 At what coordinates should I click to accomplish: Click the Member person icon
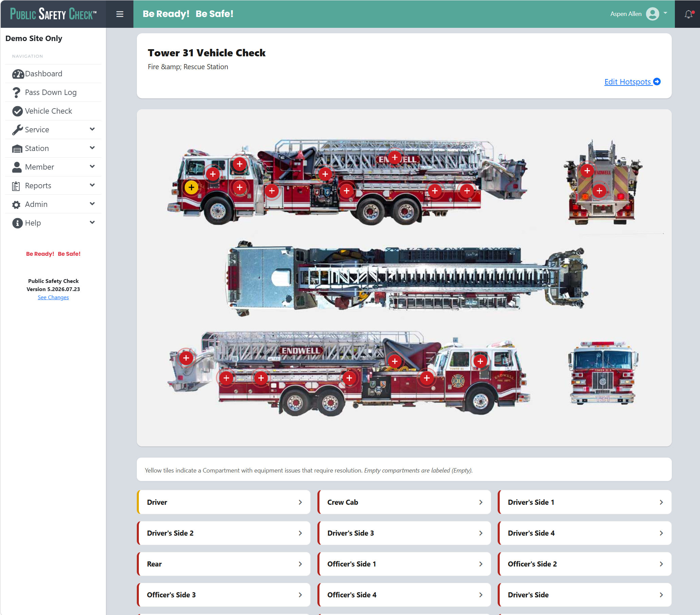(17, 167)
